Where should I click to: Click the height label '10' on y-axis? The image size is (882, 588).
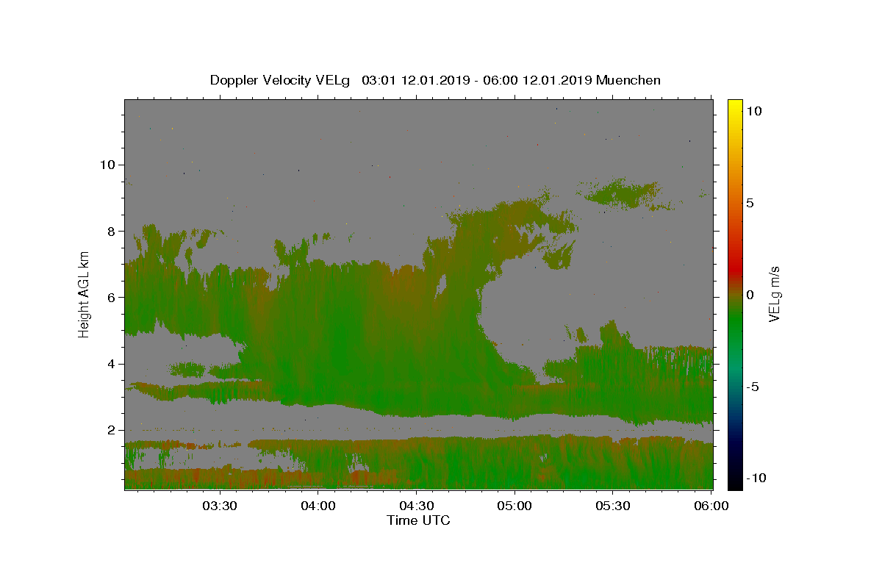pyautogui.click(x=107, y=165)
